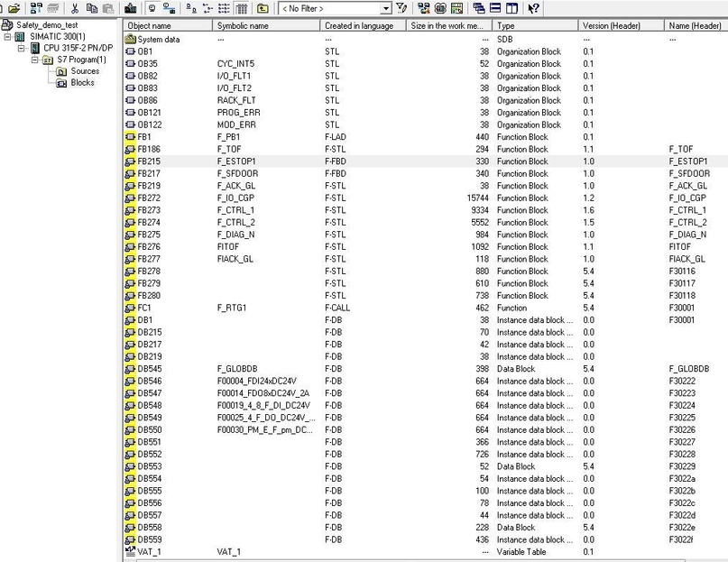Click the filter edit funnel icon
The width and height of the screenshot is (728, 562).
pyautogui.click(x=402, y=8)
